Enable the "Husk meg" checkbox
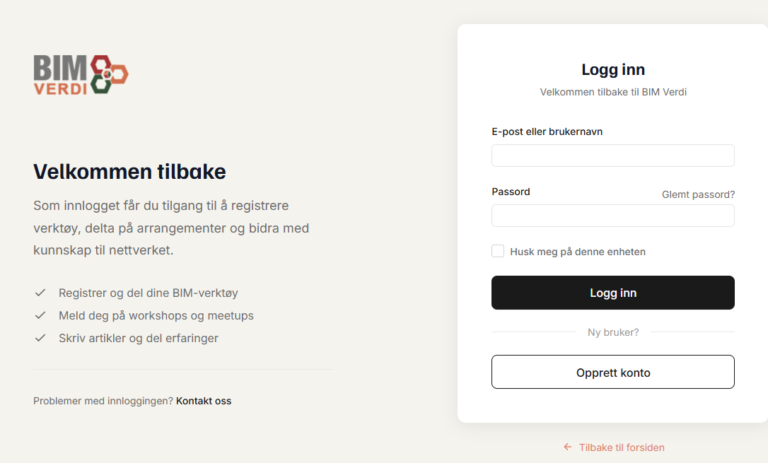 [498, 251]
